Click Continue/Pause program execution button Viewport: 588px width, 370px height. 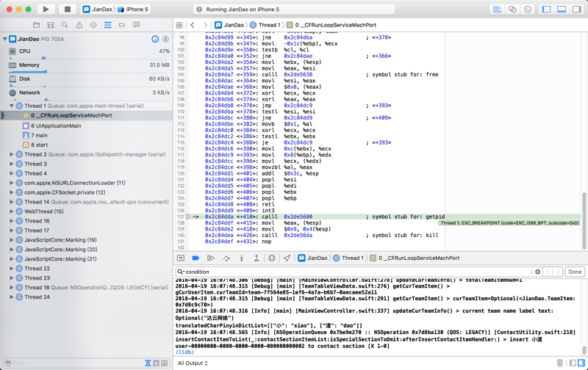211,258
